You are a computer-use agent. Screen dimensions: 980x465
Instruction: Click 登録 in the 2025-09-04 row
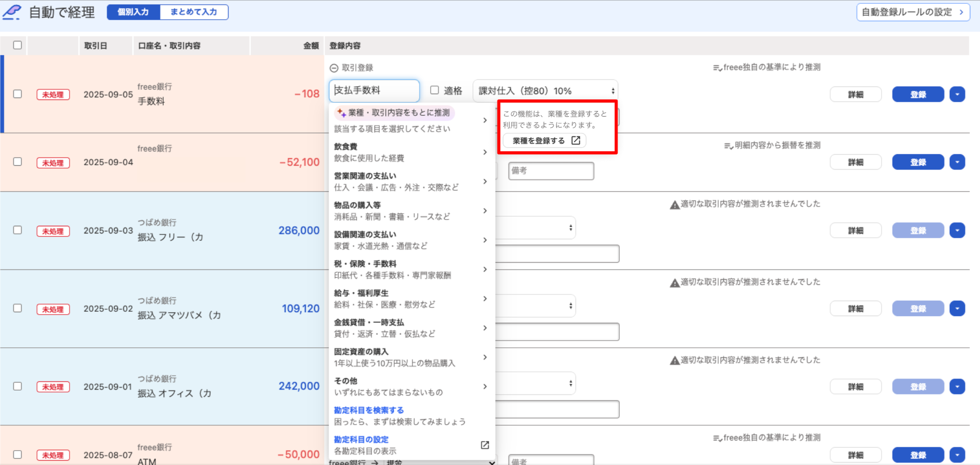click(918, 162)
